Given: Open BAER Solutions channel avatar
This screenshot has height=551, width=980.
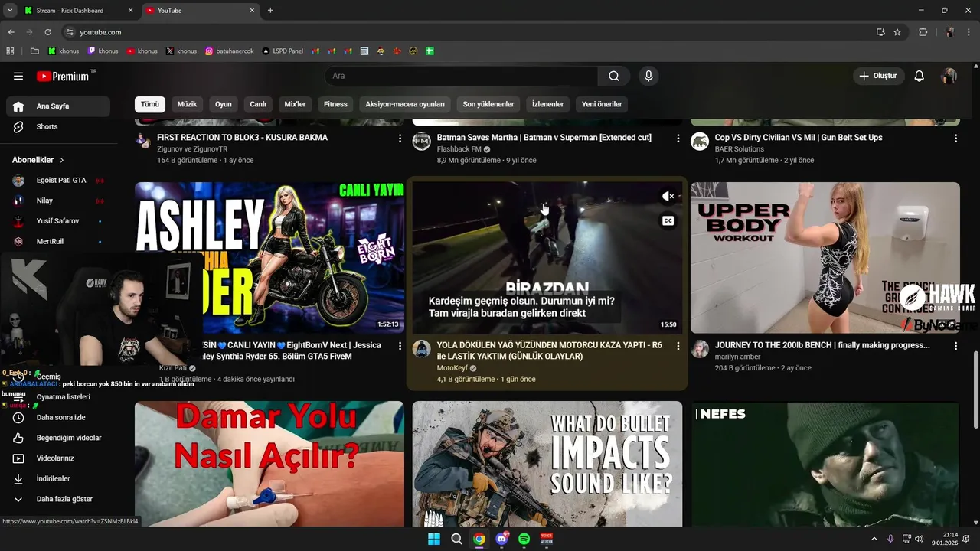Looking at the screenshot, I should [x=700, y=142].
